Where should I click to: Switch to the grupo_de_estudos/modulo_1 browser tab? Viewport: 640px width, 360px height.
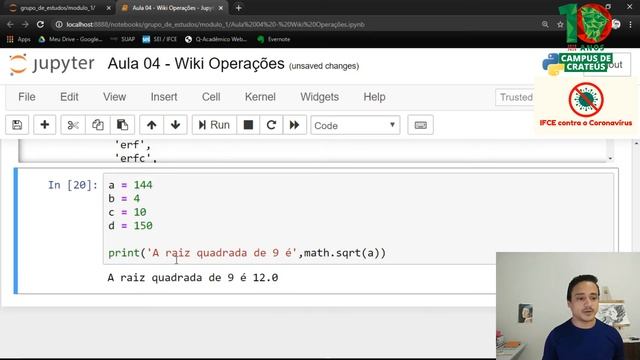click(57, 8)
